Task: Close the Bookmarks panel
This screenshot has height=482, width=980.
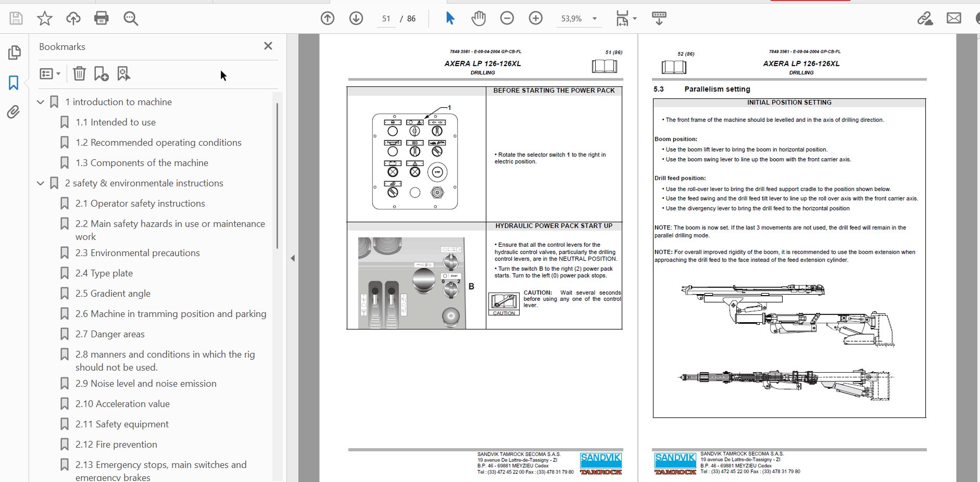Action: [268, 46]
